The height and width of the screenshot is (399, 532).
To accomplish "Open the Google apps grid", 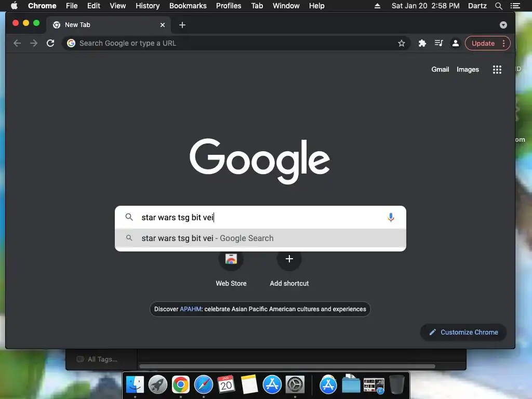I will [497, 70].
